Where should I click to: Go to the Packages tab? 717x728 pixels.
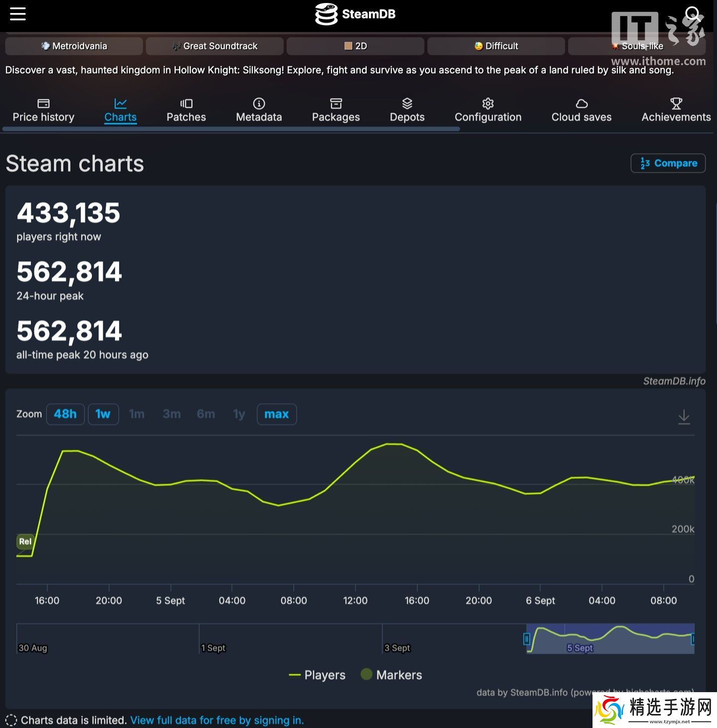[x=336, y=110]
